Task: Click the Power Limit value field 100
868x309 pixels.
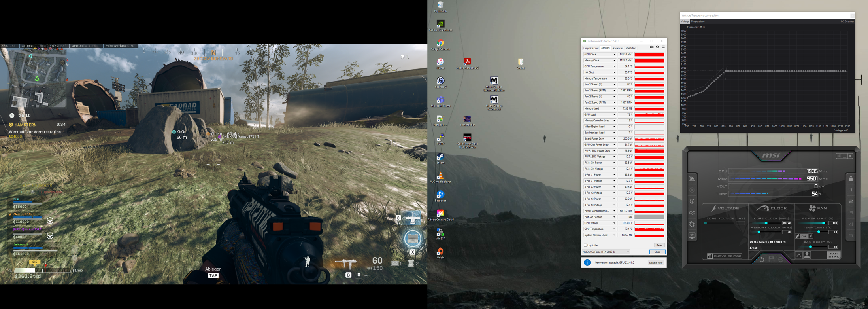Action: 833,223
